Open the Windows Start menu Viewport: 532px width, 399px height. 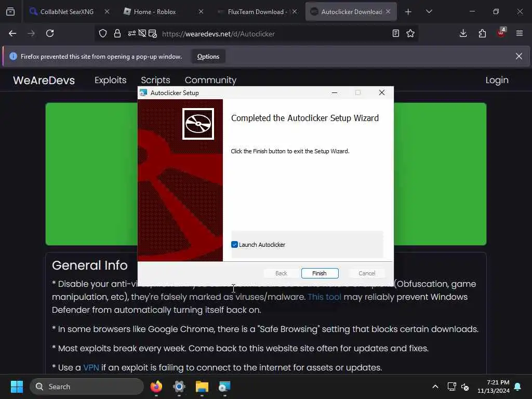[17, 387]
